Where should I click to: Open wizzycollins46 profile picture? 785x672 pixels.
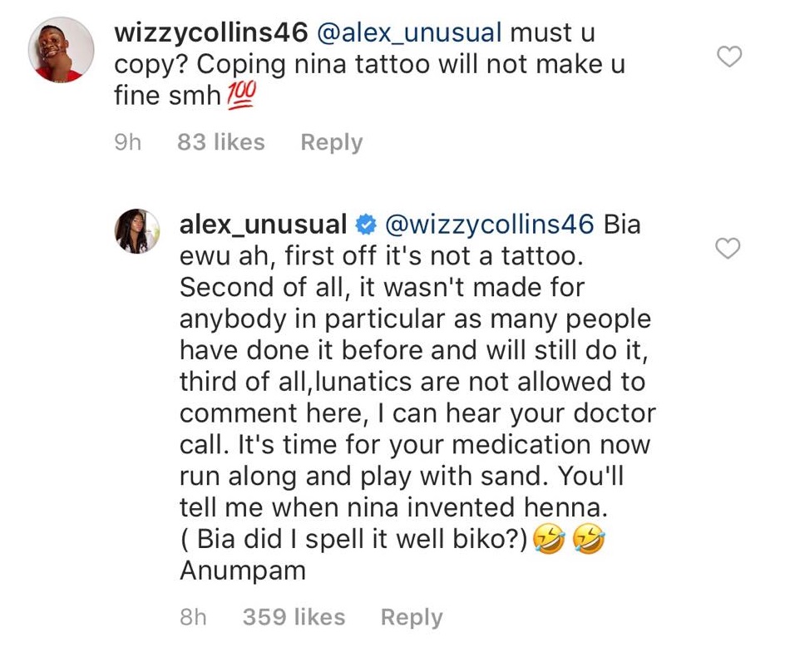click(62, 50)
